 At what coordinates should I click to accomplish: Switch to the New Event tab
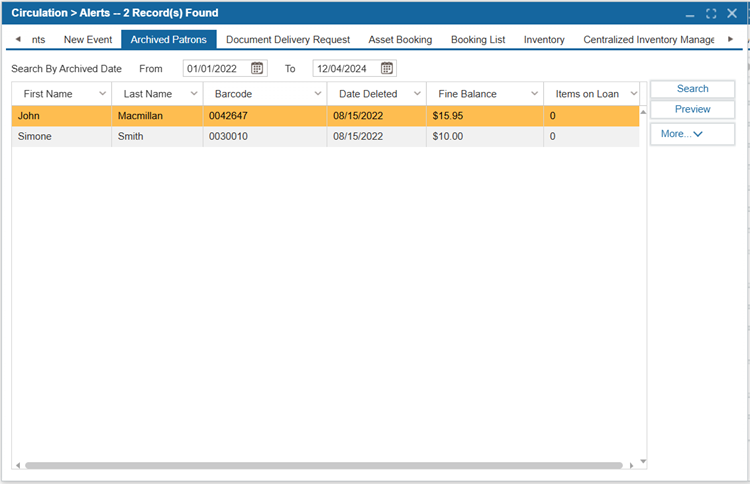[x=88, y=40]
